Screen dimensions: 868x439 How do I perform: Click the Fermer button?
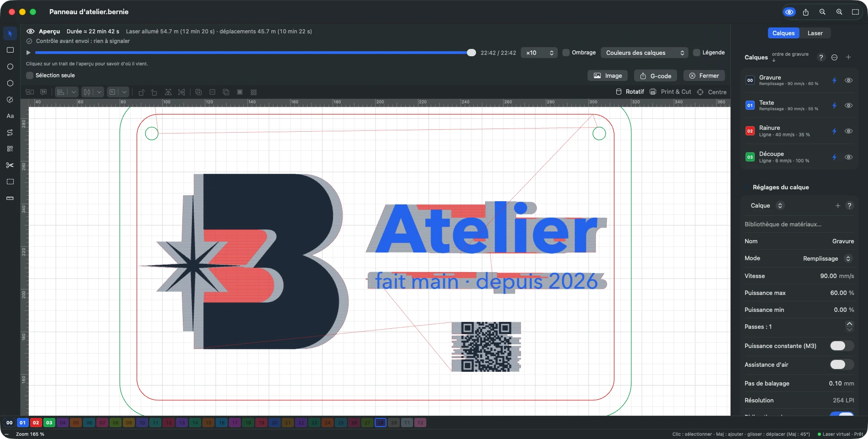(704, 76)
